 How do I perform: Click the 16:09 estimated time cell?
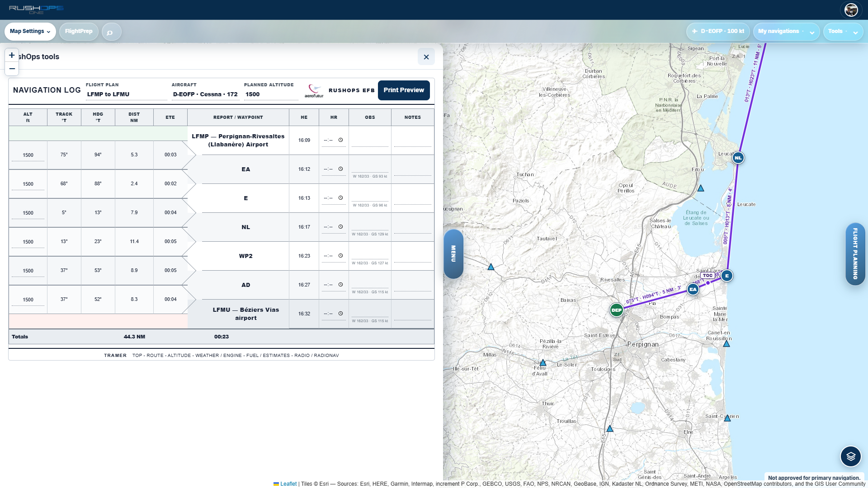304,141
